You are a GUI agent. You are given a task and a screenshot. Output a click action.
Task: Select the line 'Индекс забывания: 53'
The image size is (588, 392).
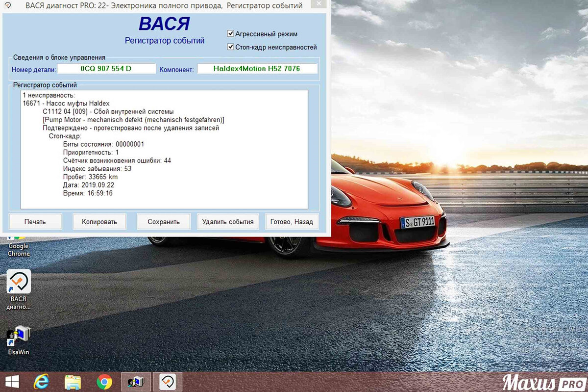pyautogui.click(x=97, y=169)
